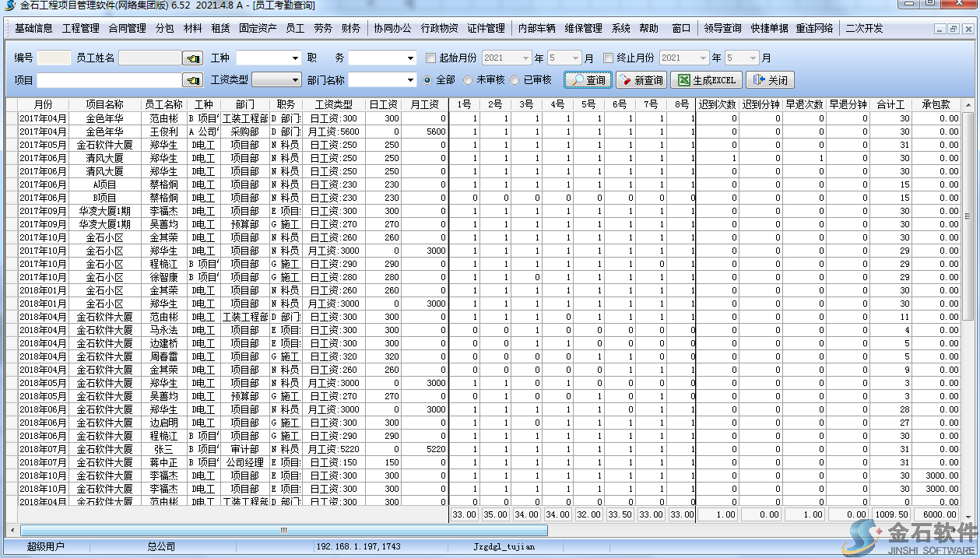
Task: Click the 合计工 column header
Action: (x=890, y=104)
